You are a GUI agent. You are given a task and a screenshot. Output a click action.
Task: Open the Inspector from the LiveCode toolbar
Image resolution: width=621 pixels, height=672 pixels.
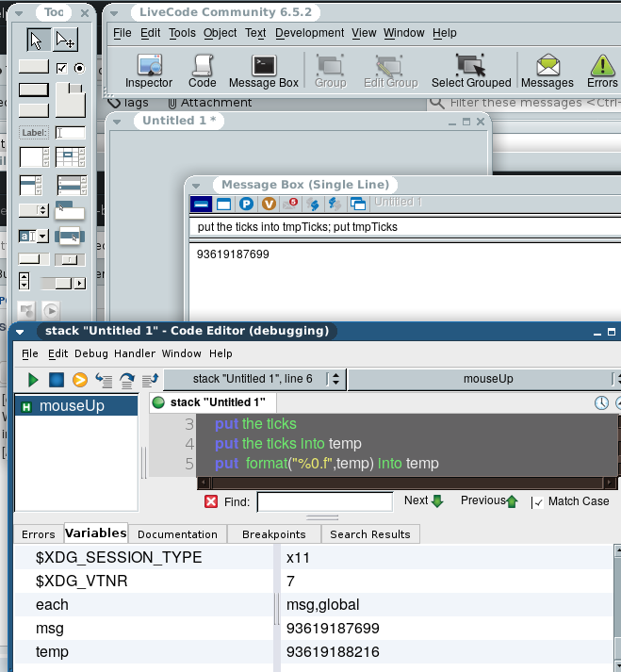[149, 71]
